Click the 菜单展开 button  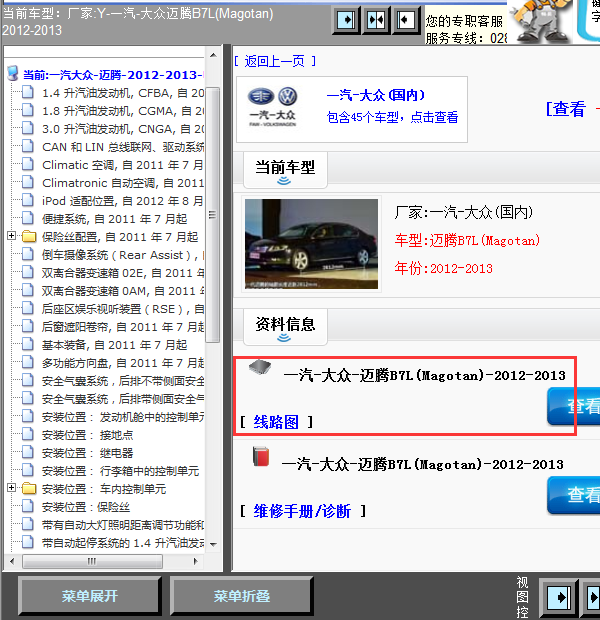pyautogui.click(x=89, y=596)
